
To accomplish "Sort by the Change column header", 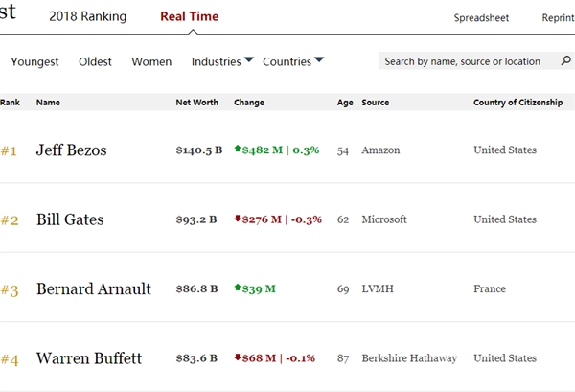I will pyautogui.click(x=249, y=103).
